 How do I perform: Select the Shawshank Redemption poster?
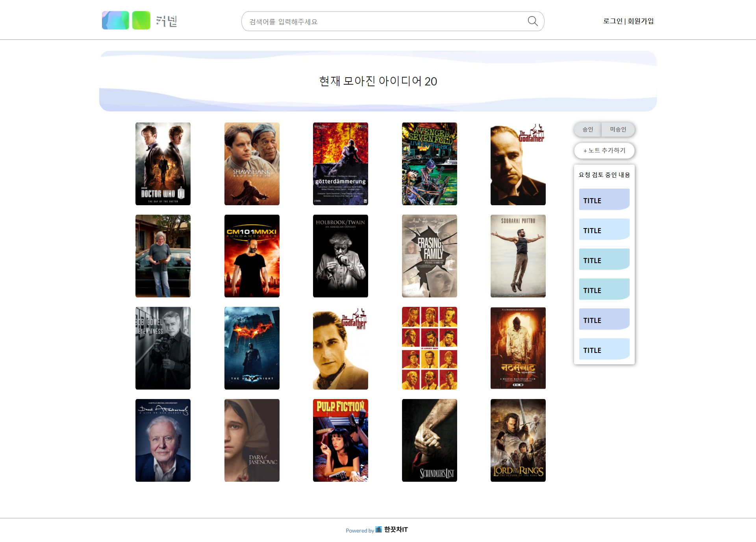(x=252, y=164)
